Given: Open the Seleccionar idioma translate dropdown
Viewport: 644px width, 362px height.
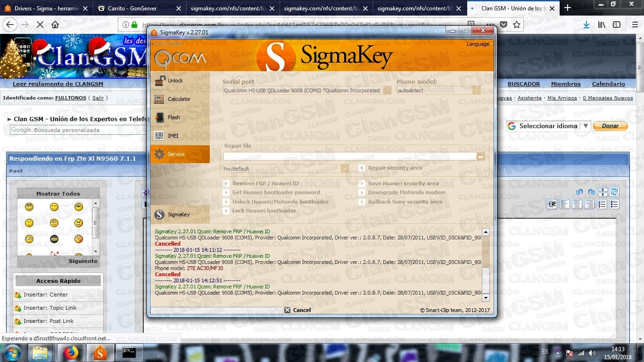Looking at the screenshot, I should click(548, 126).
